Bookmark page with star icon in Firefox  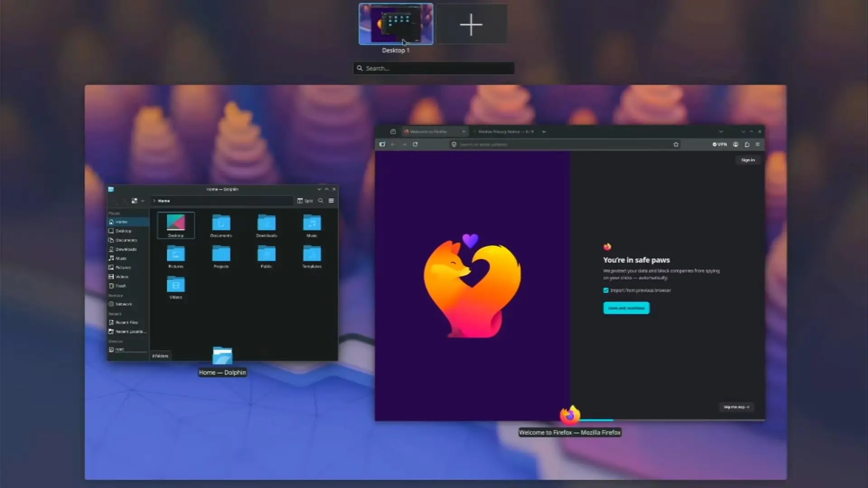coord(676,144)
